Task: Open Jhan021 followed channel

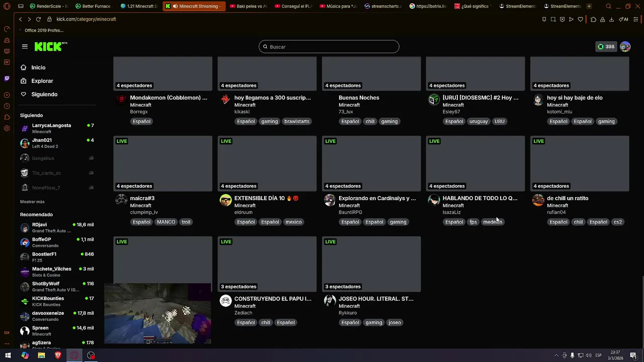Action: point(57,143)
